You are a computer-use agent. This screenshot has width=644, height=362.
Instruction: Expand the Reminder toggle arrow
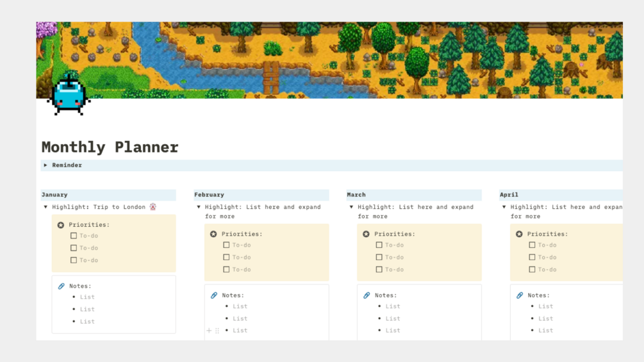click(x=45, y=165)
